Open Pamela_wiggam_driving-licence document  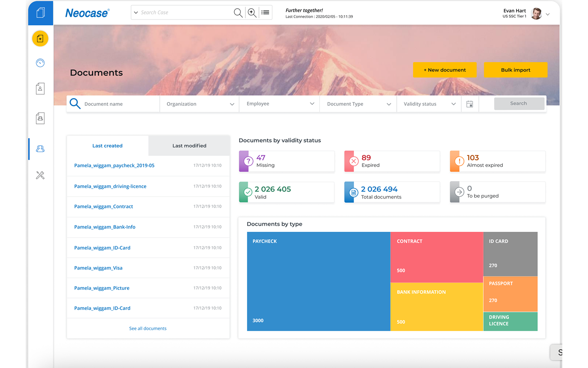[110, 186]
